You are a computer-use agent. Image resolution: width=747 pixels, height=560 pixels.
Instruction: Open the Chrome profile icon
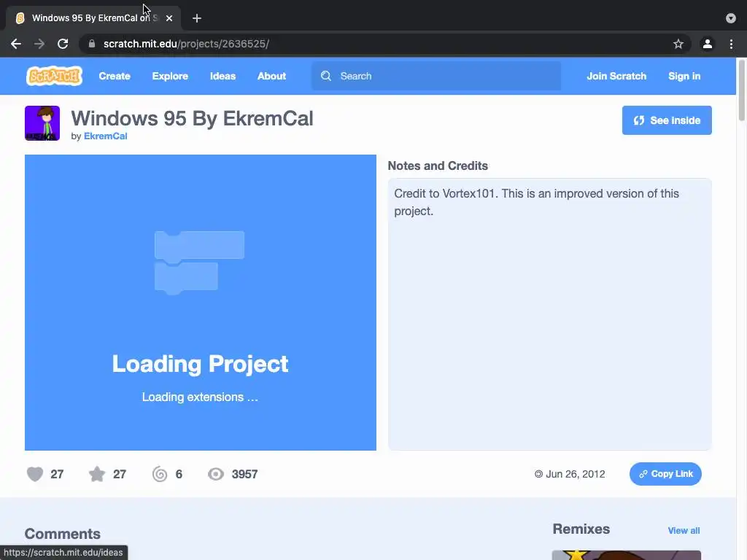click(708, 44)
